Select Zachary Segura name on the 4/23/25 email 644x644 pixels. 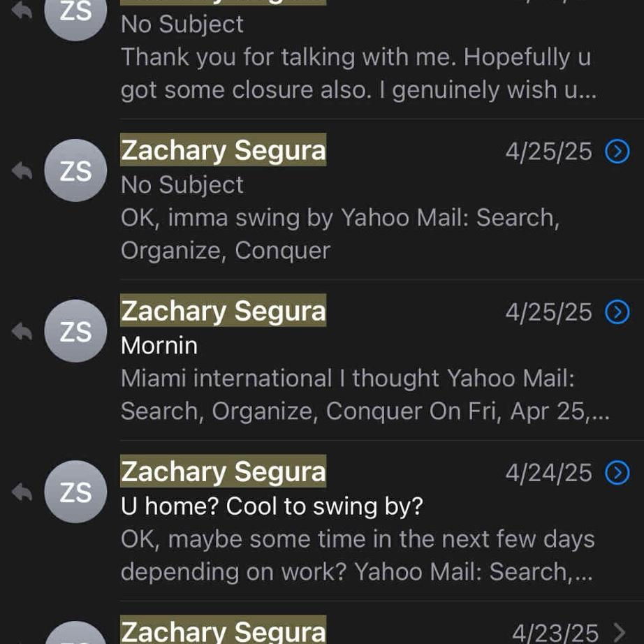[x=223, y=631]
